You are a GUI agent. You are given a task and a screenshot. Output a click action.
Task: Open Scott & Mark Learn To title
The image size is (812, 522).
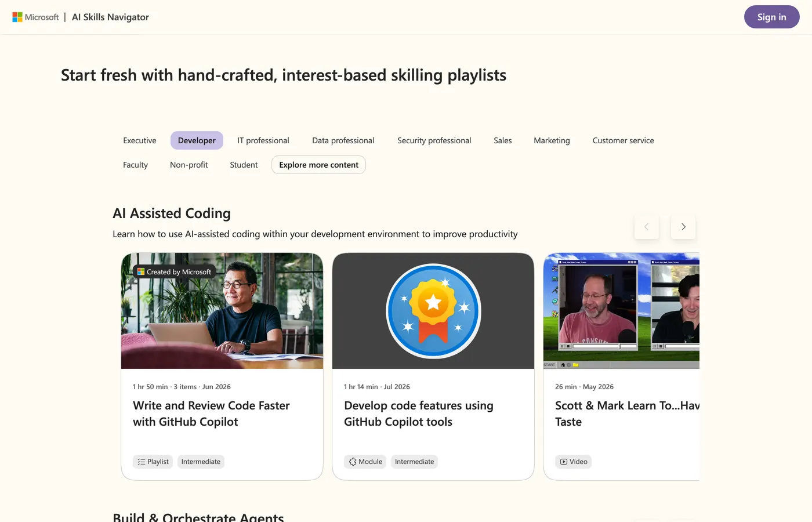pos(627,414)
